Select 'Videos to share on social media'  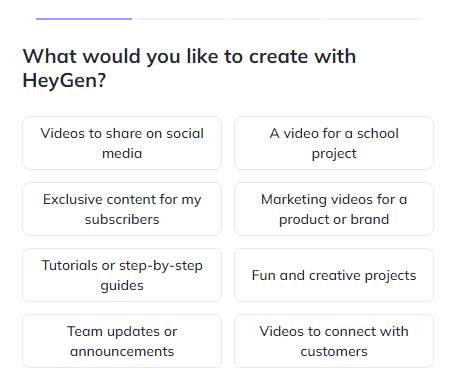(x=122, y=143)
